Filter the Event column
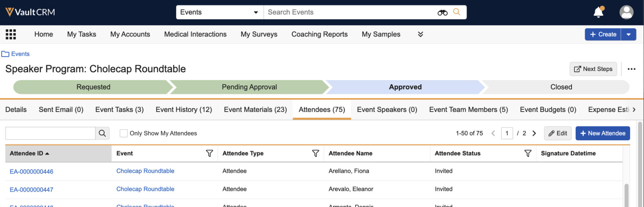This screenshot has height=207, width=644. click(209, 153)
